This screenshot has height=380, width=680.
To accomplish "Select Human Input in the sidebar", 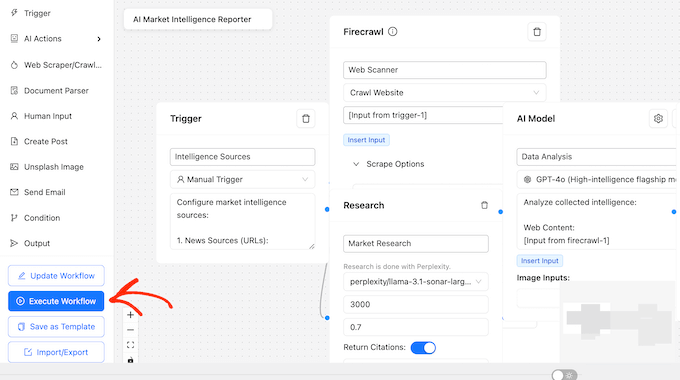I will tap(41, 116).
